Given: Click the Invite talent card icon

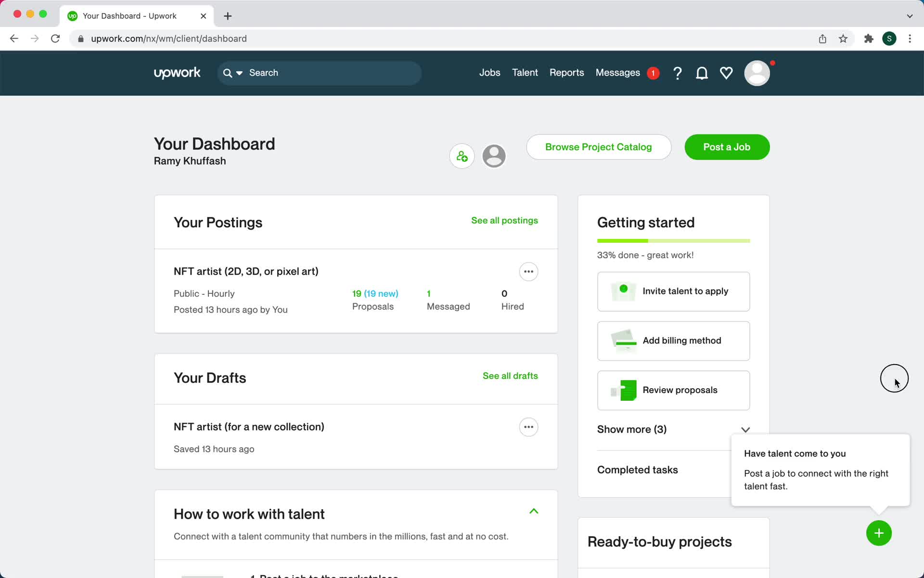Looking at the screenshot, I should pos(623,291).
